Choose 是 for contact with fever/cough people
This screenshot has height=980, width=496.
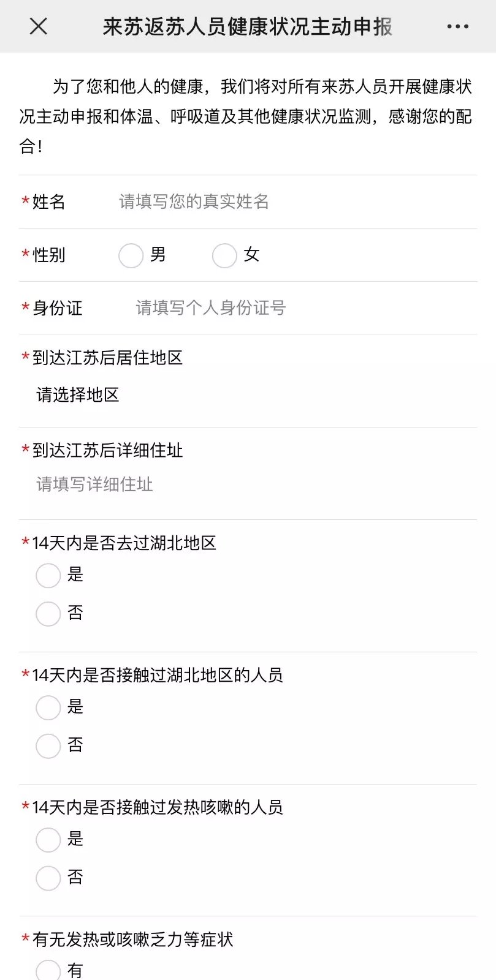point(48,840)
